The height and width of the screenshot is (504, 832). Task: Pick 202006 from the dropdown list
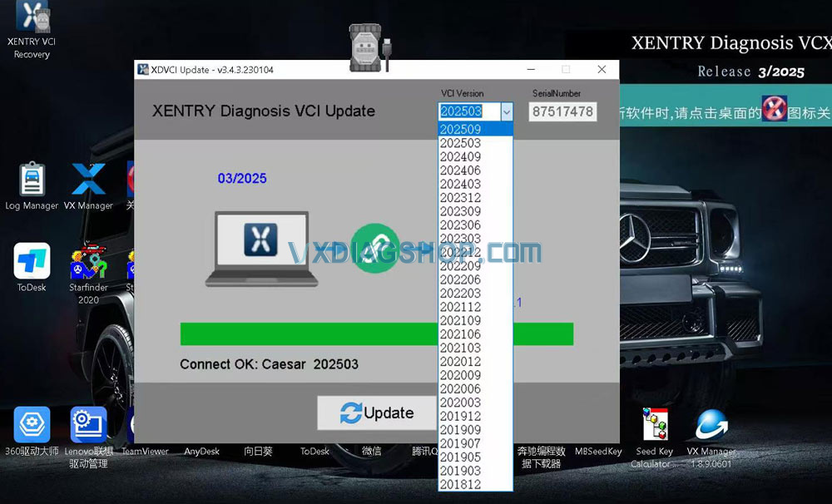475,389
